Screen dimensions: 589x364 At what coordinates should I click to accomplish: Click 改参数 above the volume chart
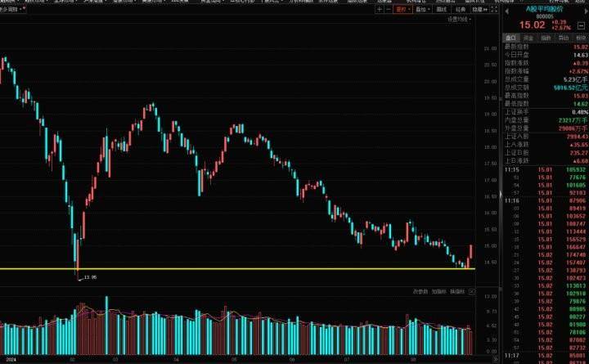[420, 291]
